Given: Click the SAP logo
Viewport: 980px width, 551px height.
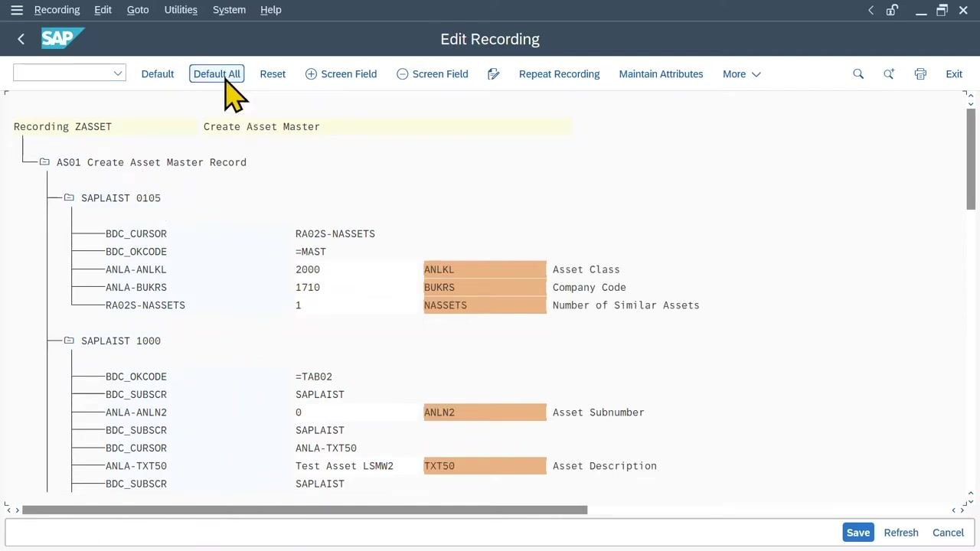Looking at the screenshot, I should click(x=63, y=38).
